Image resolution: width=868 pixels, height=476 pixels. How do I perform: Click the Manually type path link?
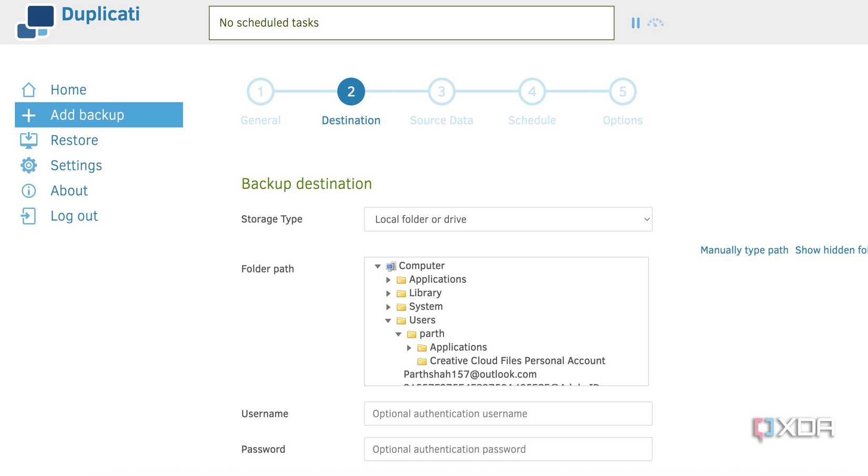744,250
